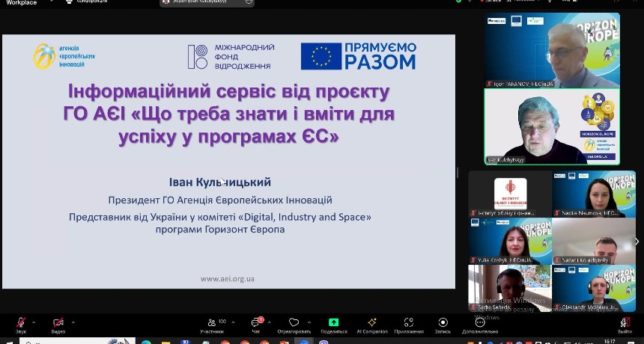Select Nadia Naumova's video tile
644x344 pixels.
(594, 194)
